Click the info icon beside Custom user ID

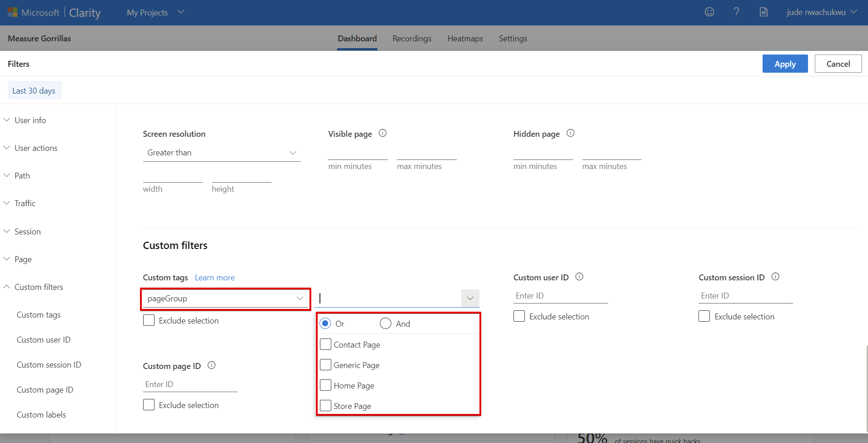(x=580, y=277)
